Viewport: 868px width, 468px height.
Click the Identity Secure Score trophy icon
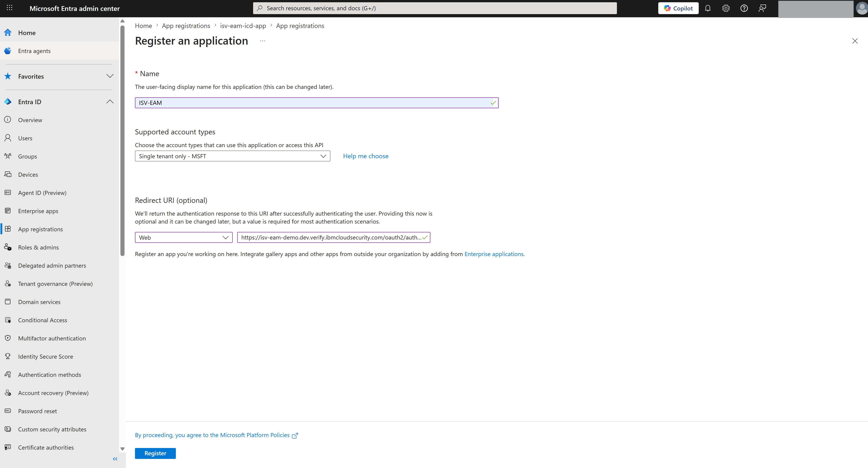(8, 356)
